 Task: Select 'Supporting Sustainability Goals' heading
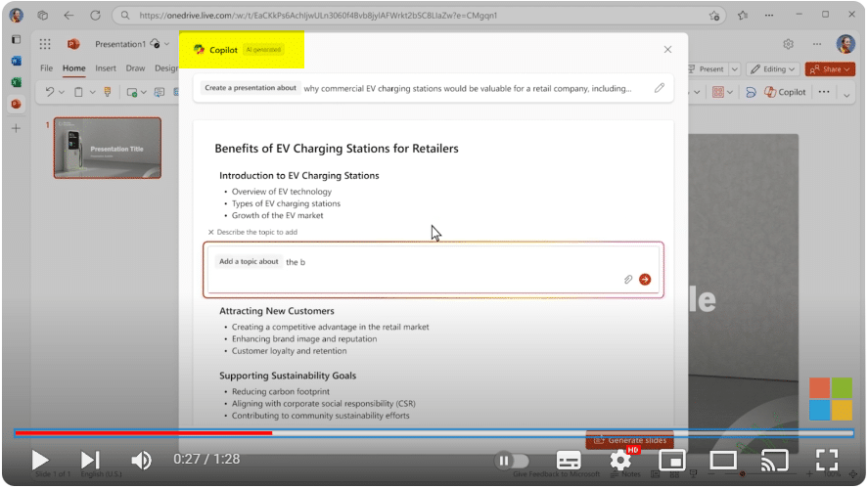point(288,376)
